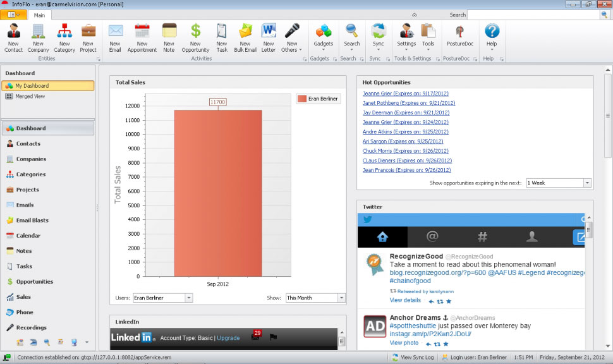Open Chuck Morris opportunity link
The image size is (613, 364).
pyautogui.click(x=406, y=151)
